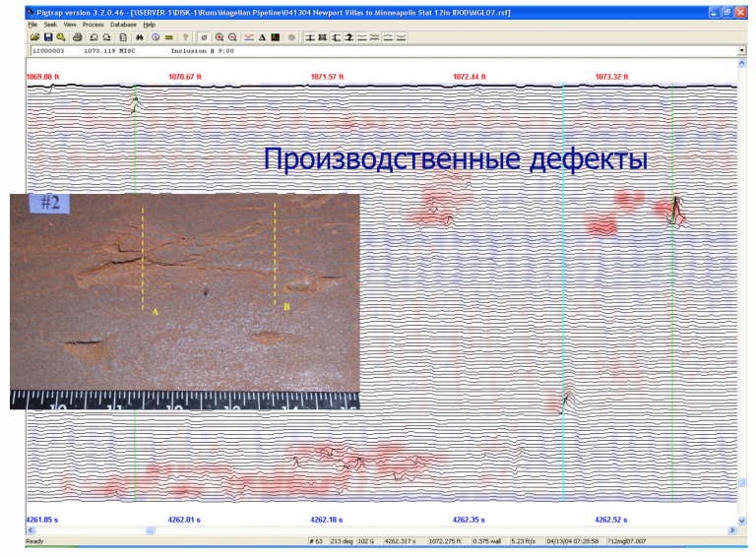Click the fourth pipe-feature icon with arrow
The height and width of the screenshot is (556, 756).
click(349, 37)
